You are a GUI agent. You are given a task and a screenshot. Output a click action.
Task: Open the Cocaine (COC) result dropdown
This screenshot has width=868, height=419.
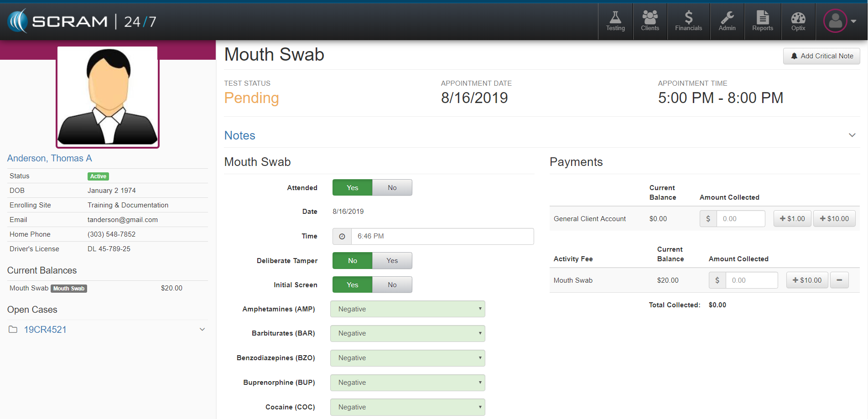407,407
